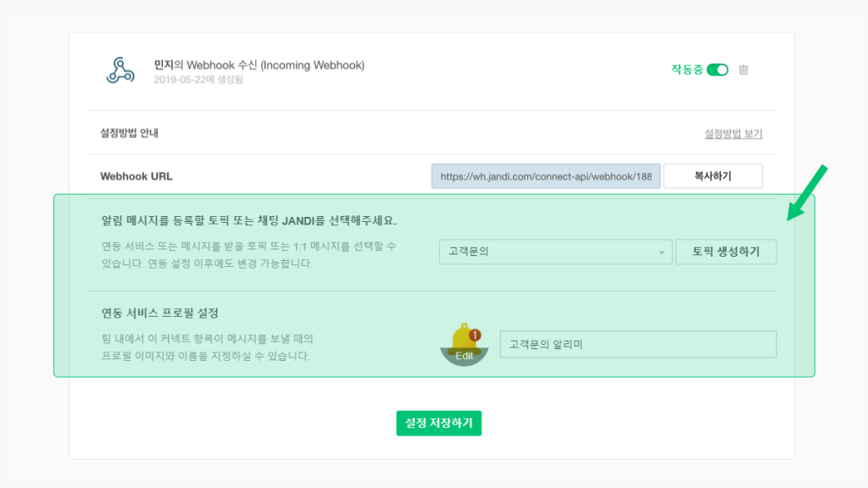Click the red alert badge on the bell

coord(475,335)
